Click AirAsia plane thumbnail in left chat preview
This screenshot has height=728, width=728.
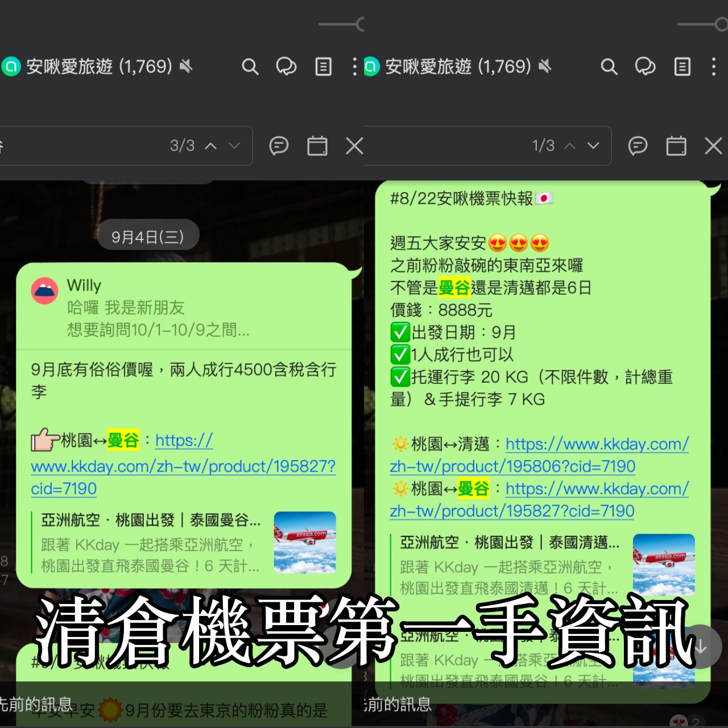305,542
